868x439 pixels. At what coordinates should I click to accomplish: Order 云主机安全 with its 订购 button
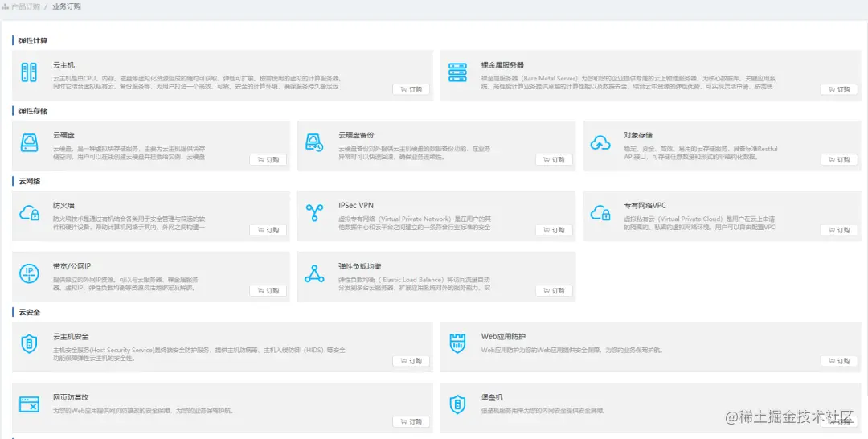[x=411, y=362]
